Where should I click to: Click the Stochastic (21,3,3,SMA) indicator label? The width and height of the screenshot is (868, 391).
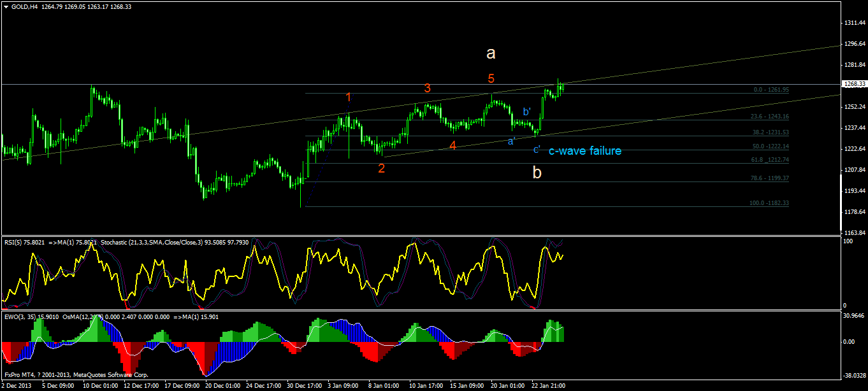coord(174,242)
